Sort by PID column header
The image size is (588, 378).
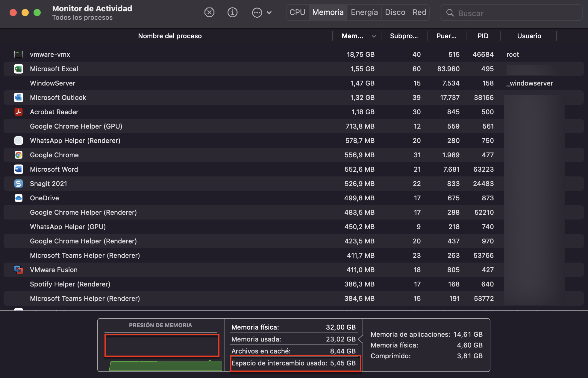point(483,36)
